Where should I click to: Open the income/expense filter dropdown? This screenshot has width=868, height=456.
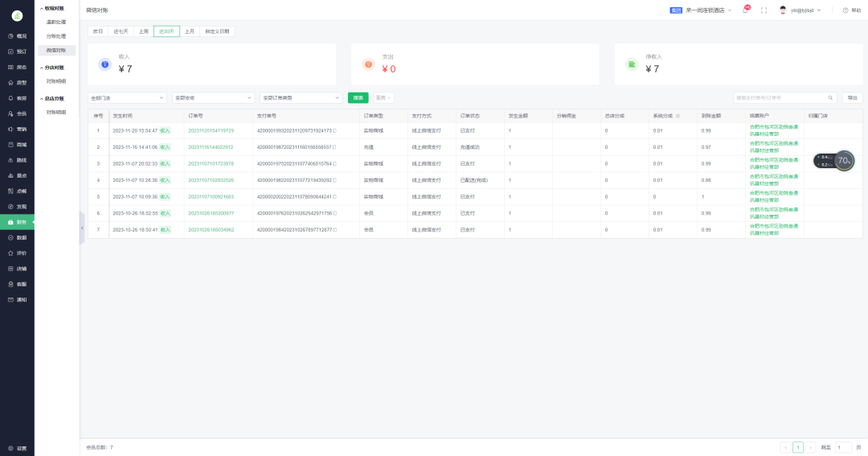coord(213,98)
